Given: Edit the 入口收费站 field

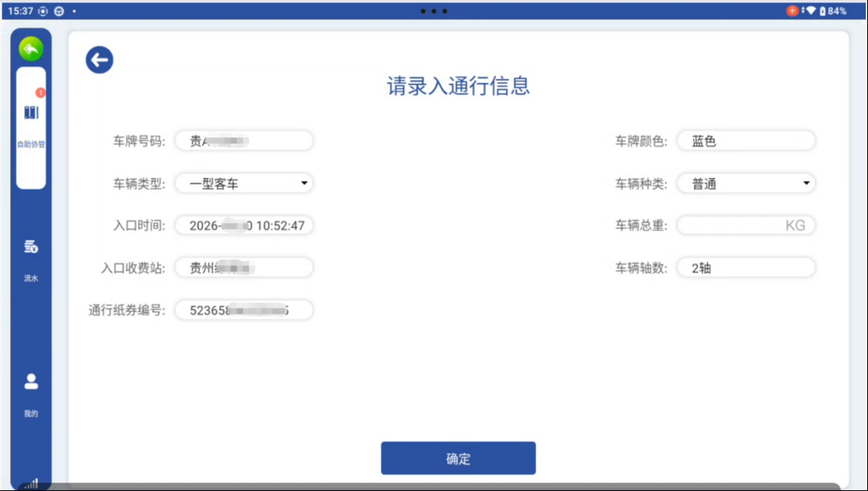Looking at the screenshot, I should 244,268.
